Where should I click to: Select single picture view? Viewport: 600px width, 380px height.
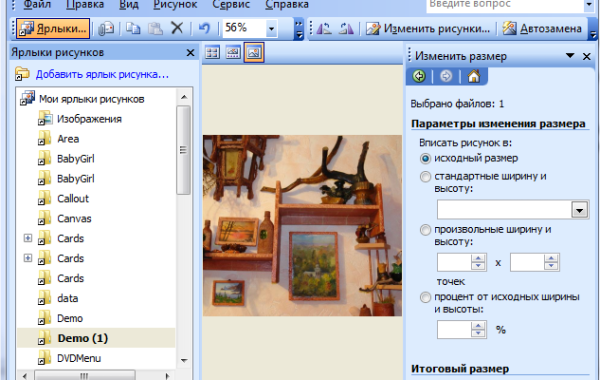point(254,52)
